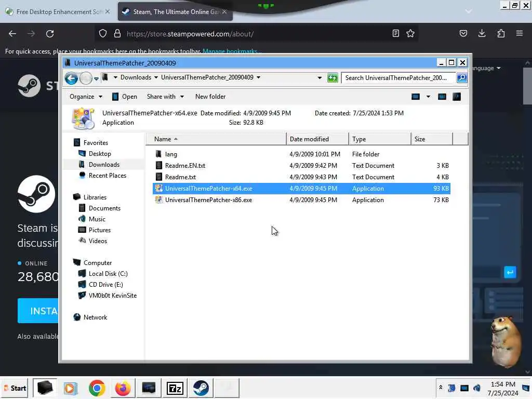Click the Explorer help icon
The height and width of the screenshot is (399, 532).
(457, 97)
